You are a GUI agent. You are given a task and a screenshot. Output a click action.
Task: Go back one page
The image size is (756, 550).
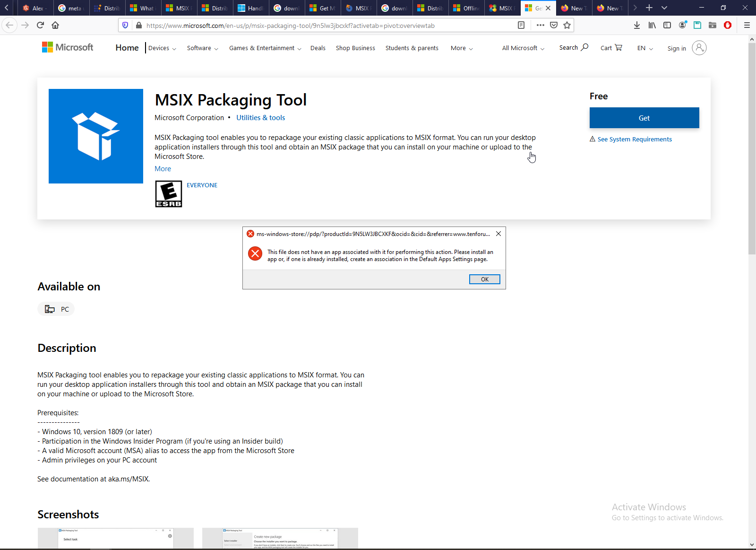[9, 25]
